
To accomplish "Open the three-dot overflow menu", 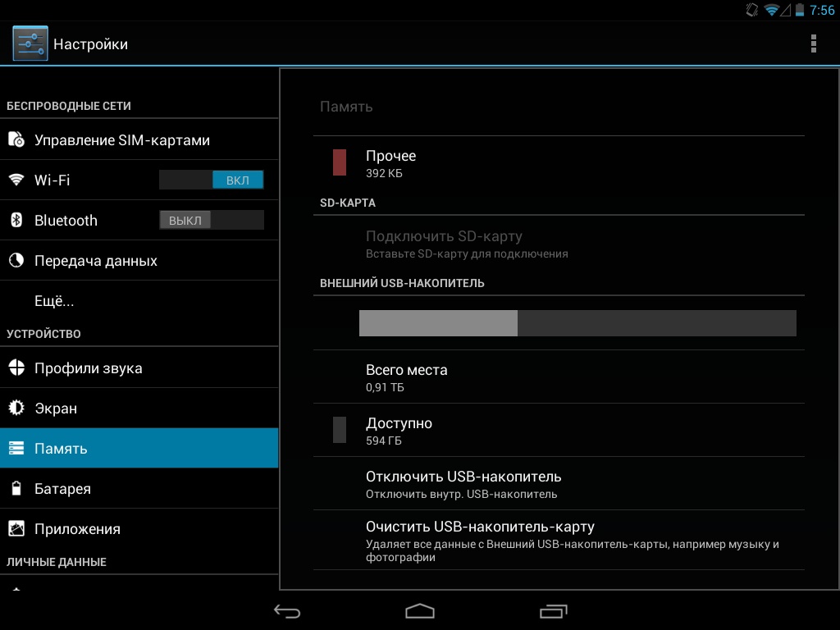I will 813,43.
